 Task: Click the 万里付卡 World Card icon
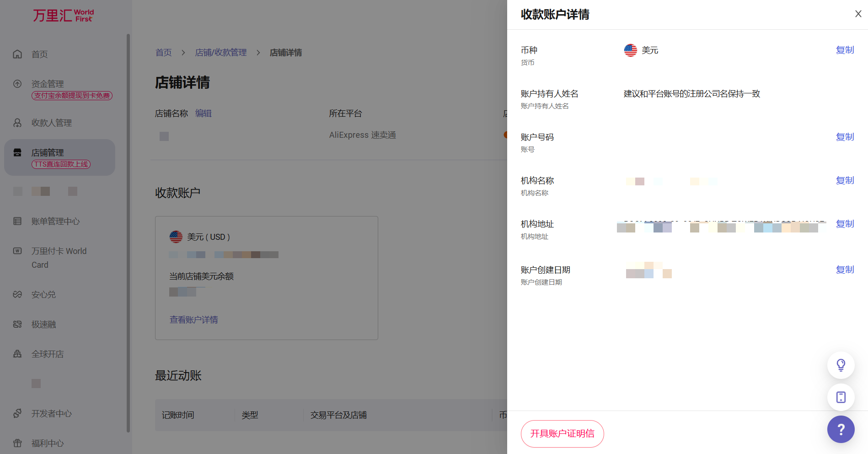coord(17,251)
